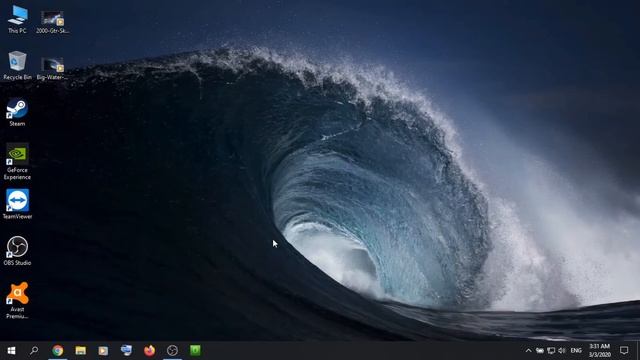
Task: Open the clock showing 3/3/2020
Action: [x=600, y=351]
